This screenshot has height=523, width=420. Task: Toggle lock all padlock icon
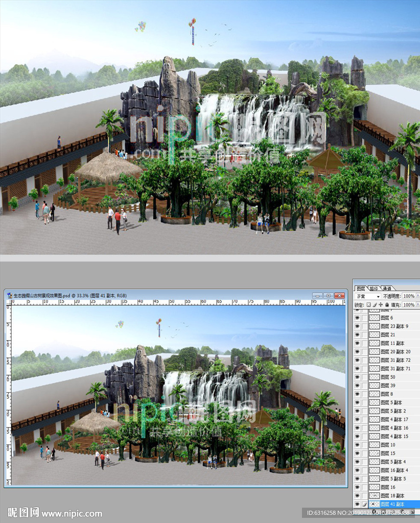[x=387, y=305]
